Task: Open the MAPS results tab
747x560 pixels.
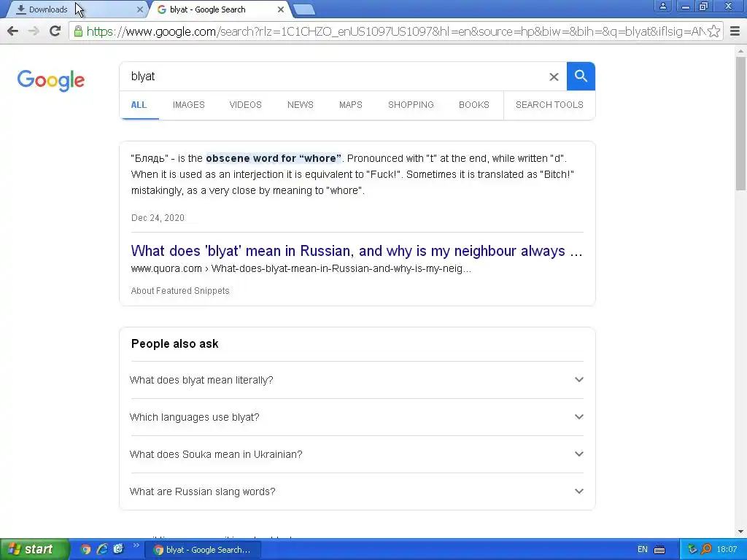Action: coord(351,105)
